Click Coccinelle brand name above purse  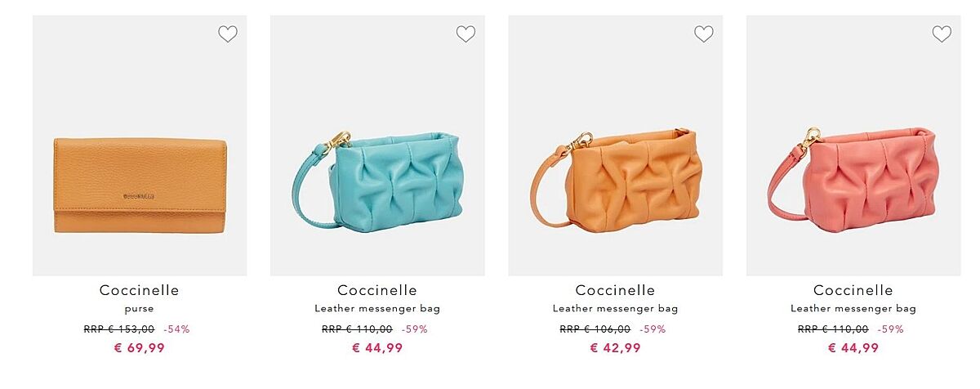(x=140, y=290)
